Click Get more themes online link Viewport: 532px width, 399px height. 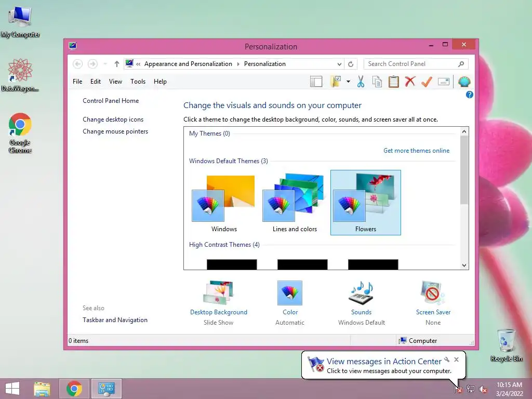point(416,151)
